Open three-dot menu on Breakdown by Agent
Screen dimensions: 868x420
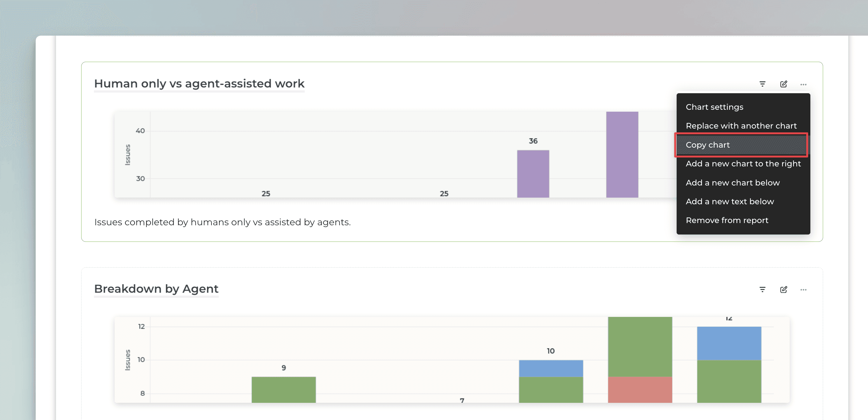click(803, 290)
